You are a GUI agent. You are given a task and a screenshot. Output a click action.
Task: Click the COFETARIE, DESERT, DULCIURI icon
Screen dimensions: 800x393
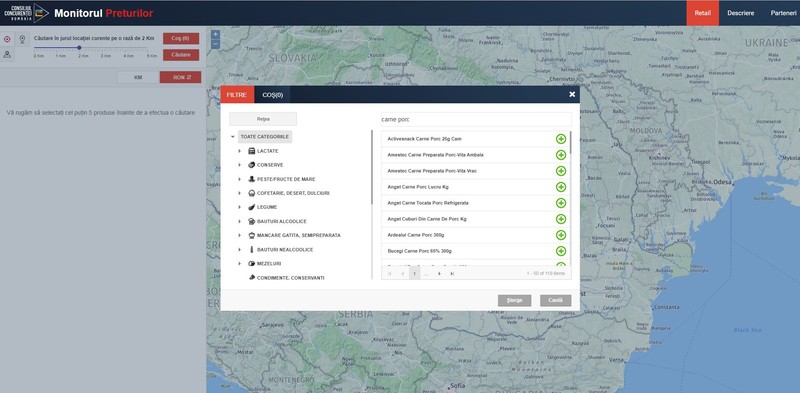(x=251, y=193)
